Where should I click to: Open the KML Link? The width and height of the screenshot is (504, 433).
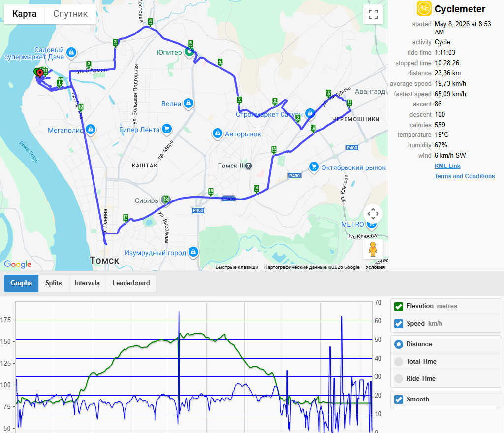[447, 166]
